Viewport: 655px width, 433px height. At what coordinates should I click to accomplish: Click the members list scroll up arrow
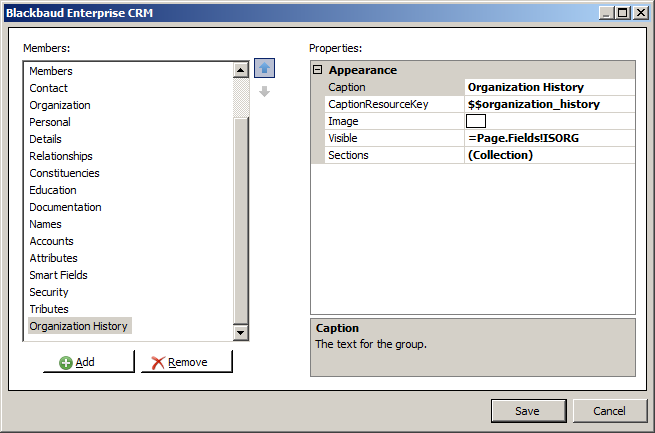click(x=241, y=70)
